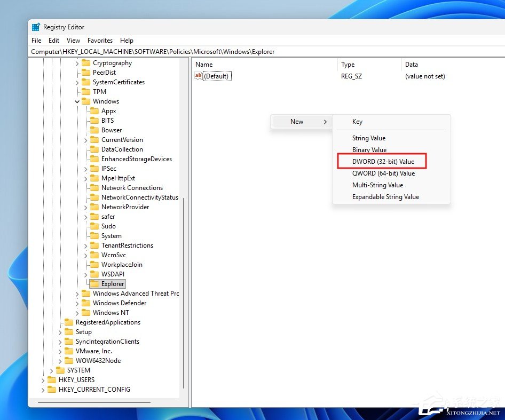The width and height of the screenshot is (505, 420).
Task: Open the File menu
Action: click(x=36, y=40)
